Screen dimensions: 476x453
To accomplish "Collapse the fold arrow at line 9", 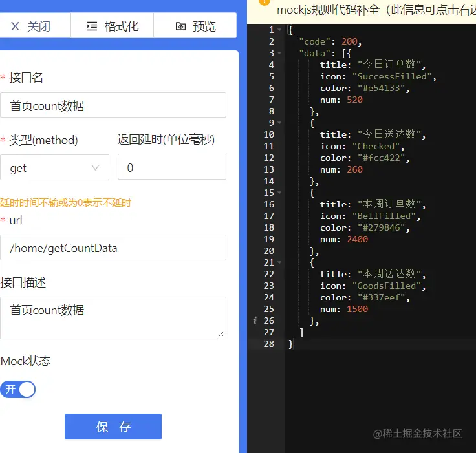I will (279, 123).
